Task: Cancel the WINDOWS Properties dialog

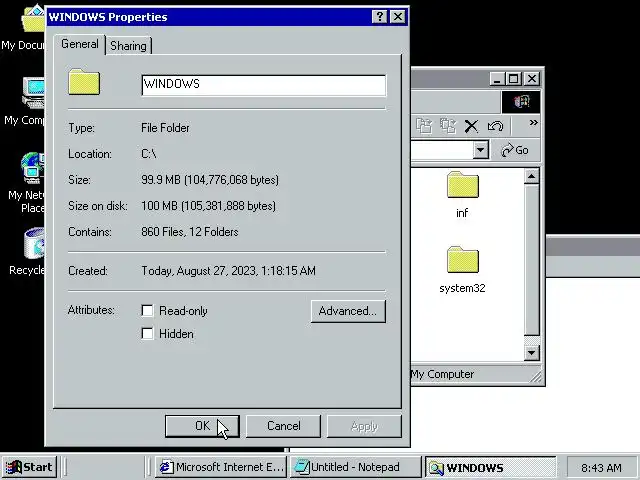Action: click(x=283, y=426)
